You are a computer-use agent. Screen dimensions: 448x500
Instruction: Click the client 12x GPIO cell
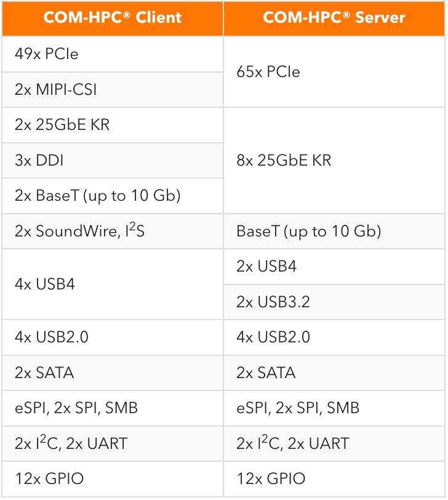coord(113,479)
